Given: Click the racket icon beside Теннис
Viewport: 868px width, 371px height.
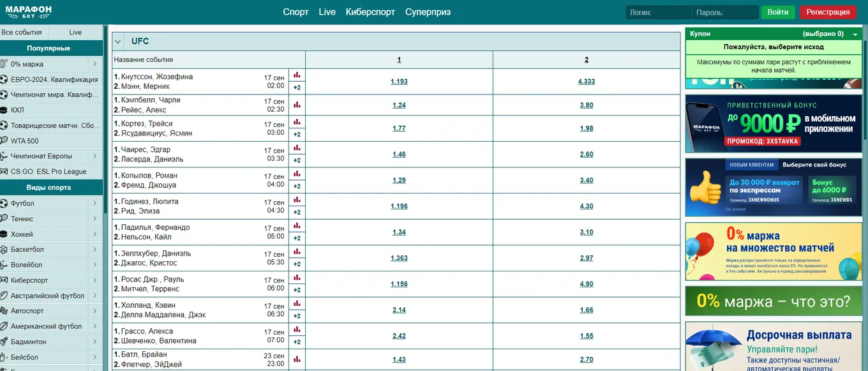Looking at the screenshot, I should (x=4, y=219).
